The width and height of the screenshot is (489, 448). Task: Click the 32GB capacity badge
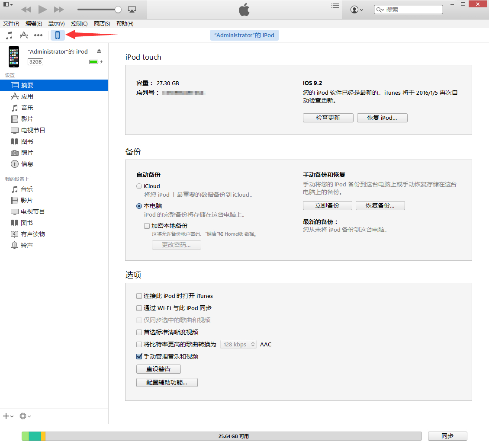coord(35,62)
